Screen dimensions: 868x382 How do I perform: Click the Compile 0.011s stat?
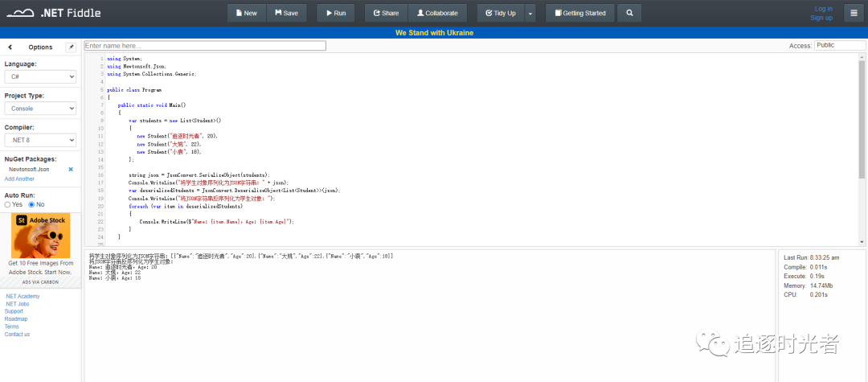click(x=806, y=267)
